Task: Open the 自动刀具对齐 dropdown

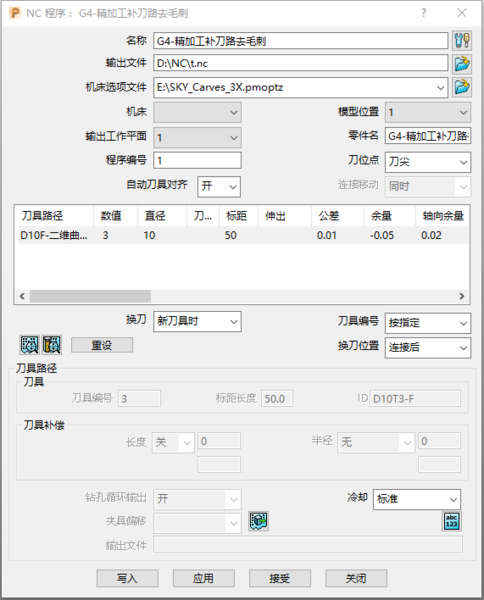Action: (x=219, y=187)
